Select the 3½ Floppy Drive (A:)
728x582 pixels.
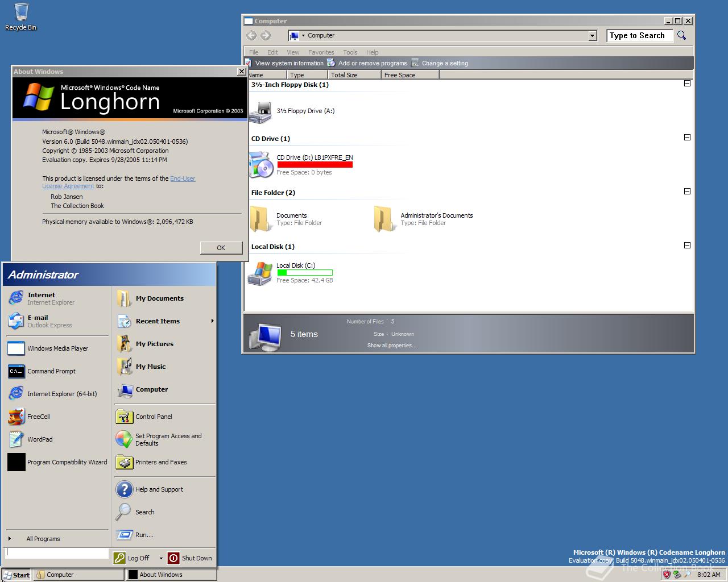point(293,111)
